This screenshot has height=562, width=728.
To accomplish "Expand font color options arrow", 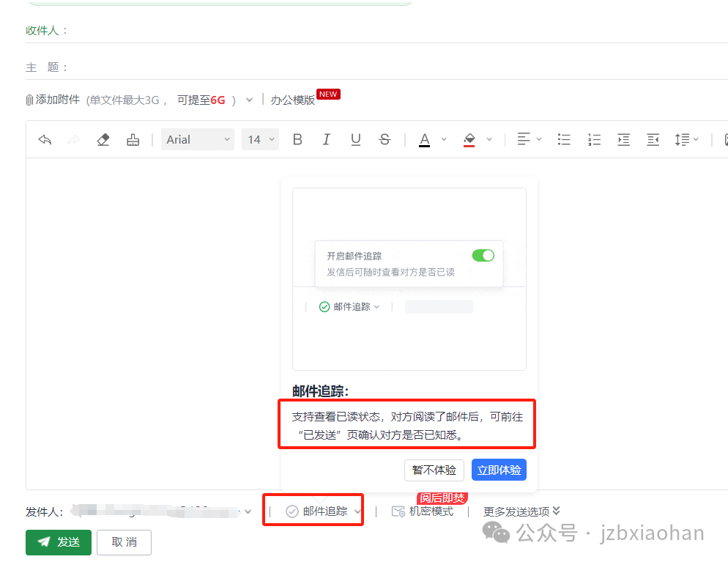I will [444, 139].
